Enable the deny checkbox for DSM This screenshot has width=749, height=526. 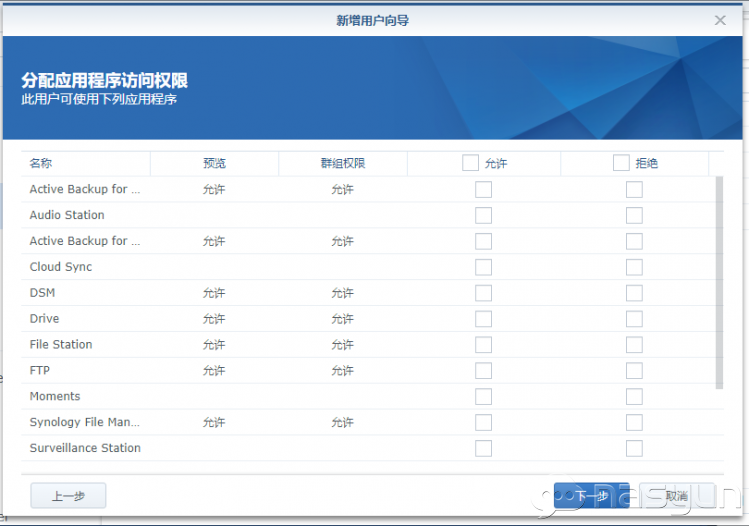tap(634, 293)
